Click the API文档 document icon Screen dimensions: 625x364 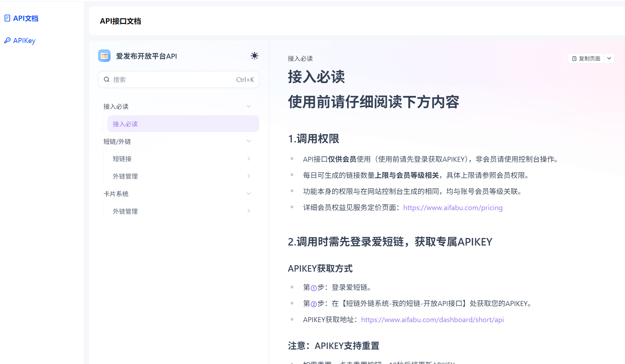click(7, 18)
